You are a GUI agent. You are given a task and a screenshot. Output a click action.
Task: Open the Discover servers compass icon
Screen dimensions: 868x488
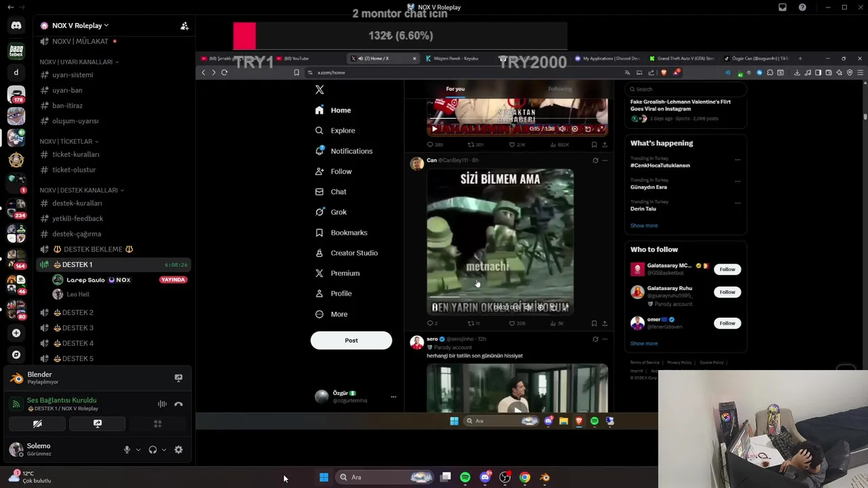click(16, 354)
